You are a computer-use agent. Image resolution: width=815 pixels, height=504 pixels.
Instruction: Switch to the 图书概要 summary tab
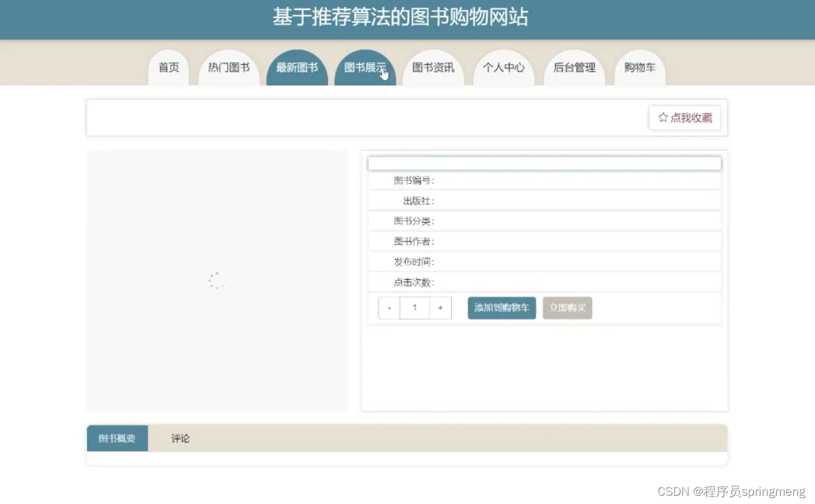[x=117, y=438]
